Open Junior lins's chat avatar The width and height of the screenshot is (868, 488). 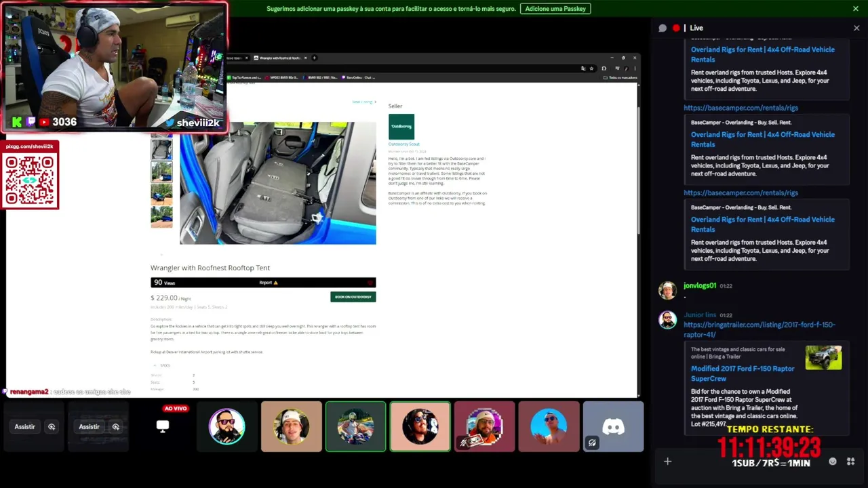pos(667,320)
